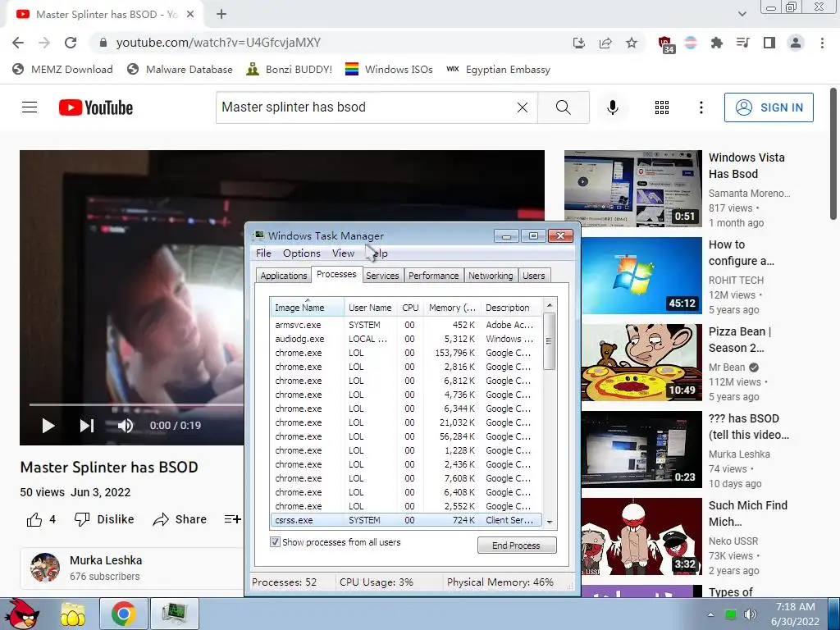Open Murka Leshka channel avatar

[45, 568]
